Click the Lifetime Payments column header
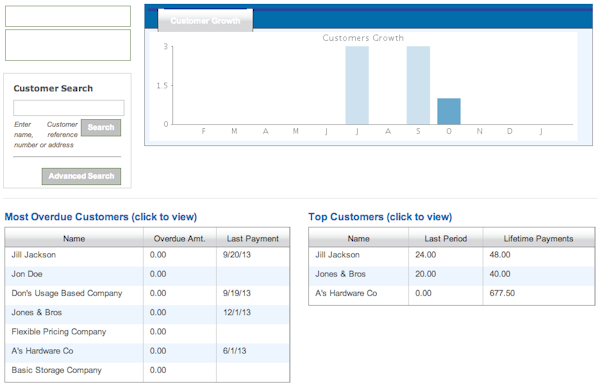600x389 pixels. coord(539,239)
